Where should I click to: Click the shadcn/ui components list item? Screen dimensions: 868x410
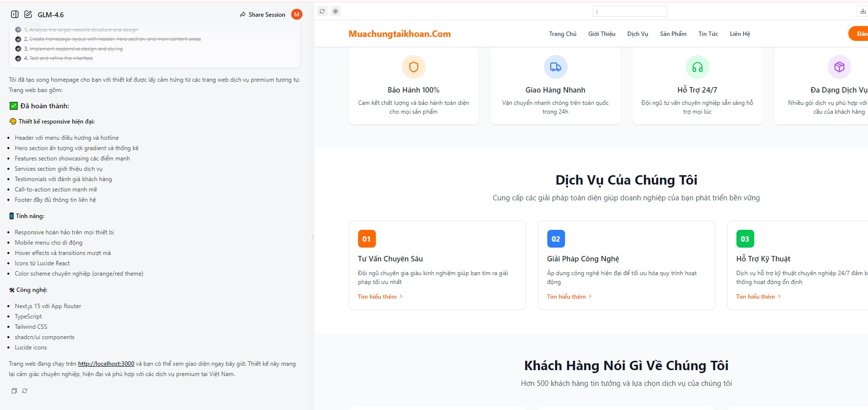(x=44, y=337)
